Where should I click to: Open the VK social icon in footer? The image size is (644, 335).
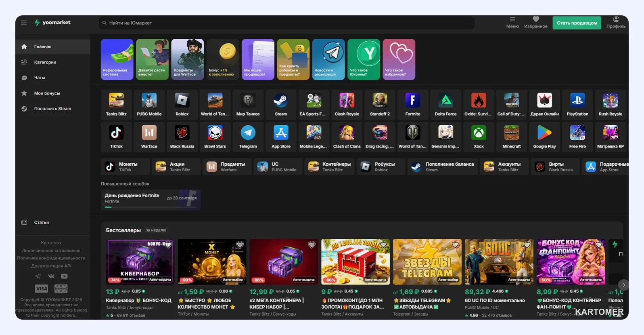click(51, 276)
